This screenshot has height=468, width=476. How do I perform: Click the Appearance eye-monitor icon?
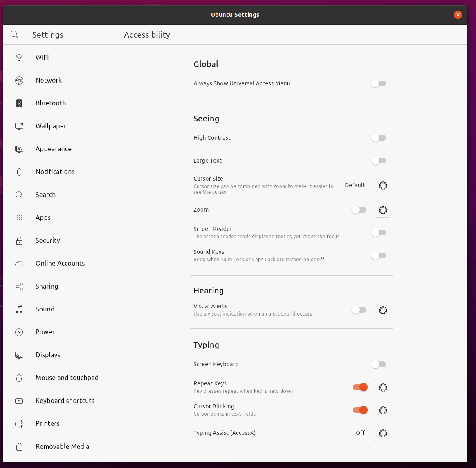(19, 149)
